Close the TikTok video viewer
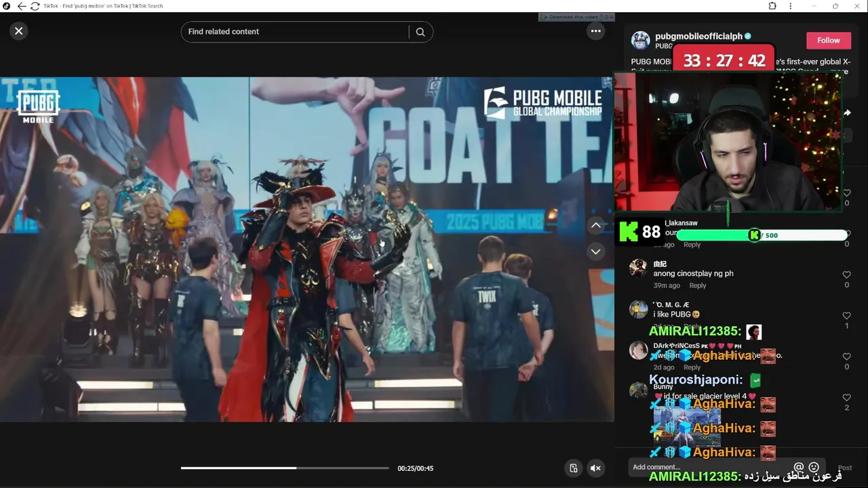The height and width of the screenshot is (488, 868). 19,31
